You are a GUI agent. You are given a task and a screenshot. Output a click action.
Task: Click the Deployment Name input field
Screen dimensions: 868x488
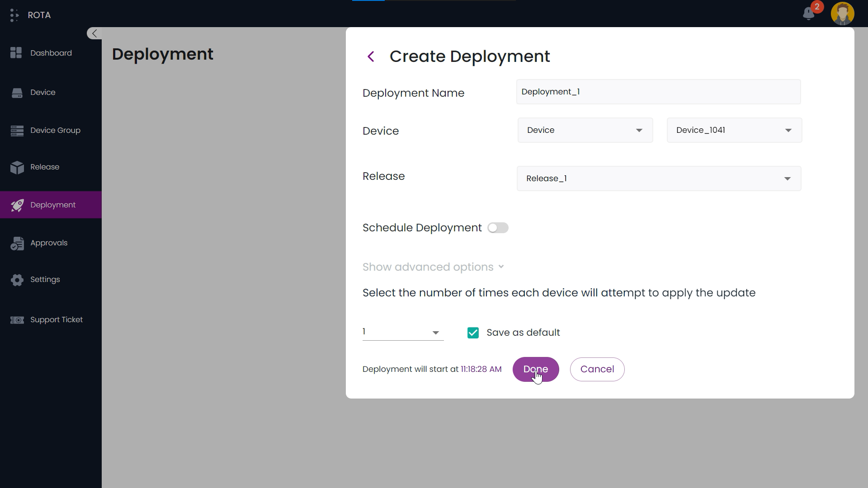click(658, 92)
